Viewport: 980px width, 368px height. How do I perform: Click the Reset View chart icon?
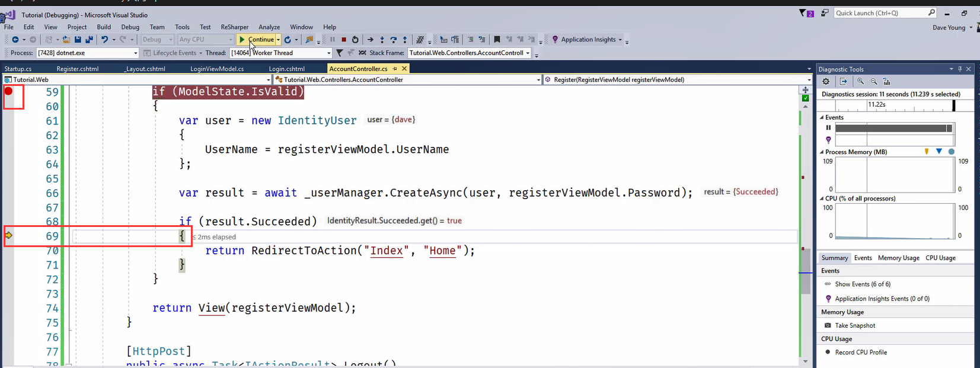(x=887, y=82)
